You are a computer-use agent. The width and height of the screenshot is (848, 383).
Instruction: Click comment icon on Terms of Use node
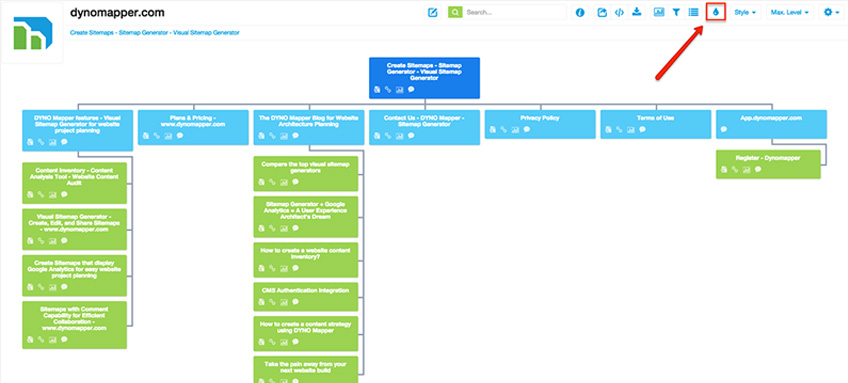point(642,130)
